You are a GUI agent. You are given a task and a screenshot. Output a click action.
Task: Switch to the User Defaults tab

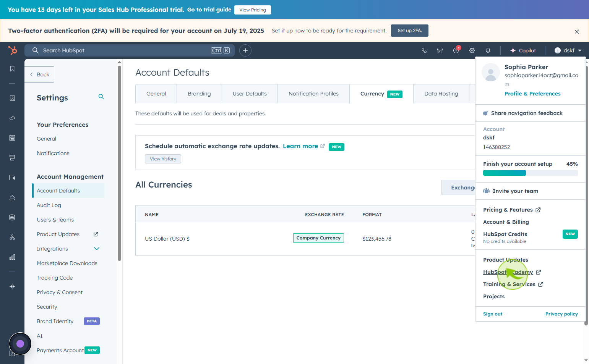tap(250, 94)
